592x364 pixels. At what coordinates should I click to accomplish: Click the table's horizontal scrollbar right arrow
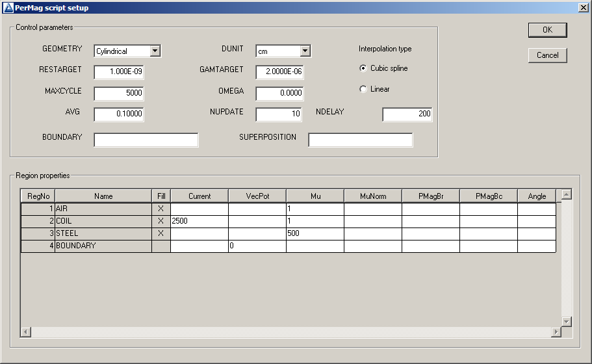556,332
